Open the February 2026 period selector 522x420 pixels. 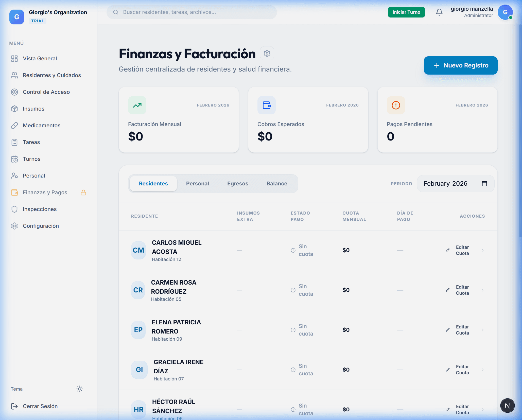coord(451,183)
